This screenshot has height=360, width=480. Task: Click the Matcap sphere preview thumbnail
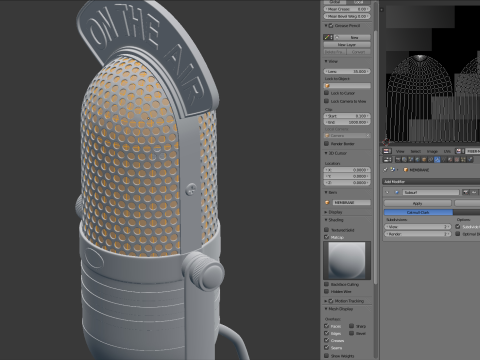(347, 260)
